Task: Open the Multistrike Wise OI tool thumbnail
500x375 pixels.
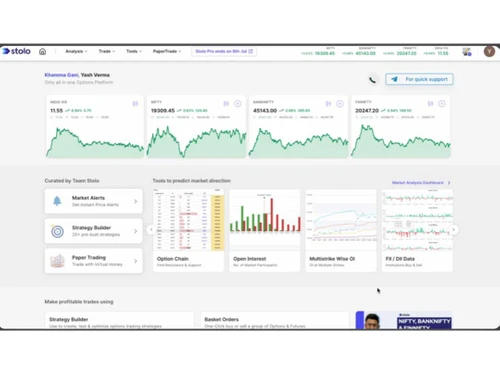Action: point(341,220)
